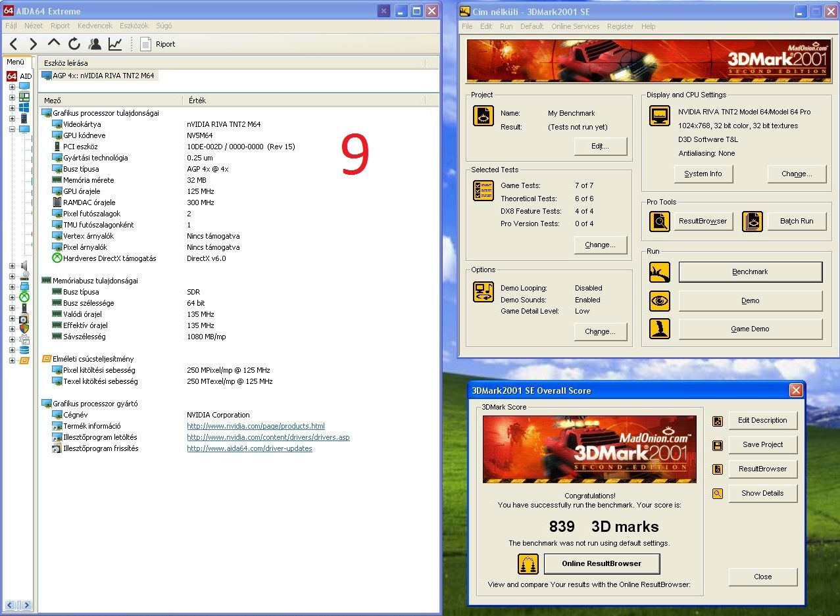Click the icon beside Online ResultBrowser button
This screenshot has height=616, width=840.
(528, 564)
